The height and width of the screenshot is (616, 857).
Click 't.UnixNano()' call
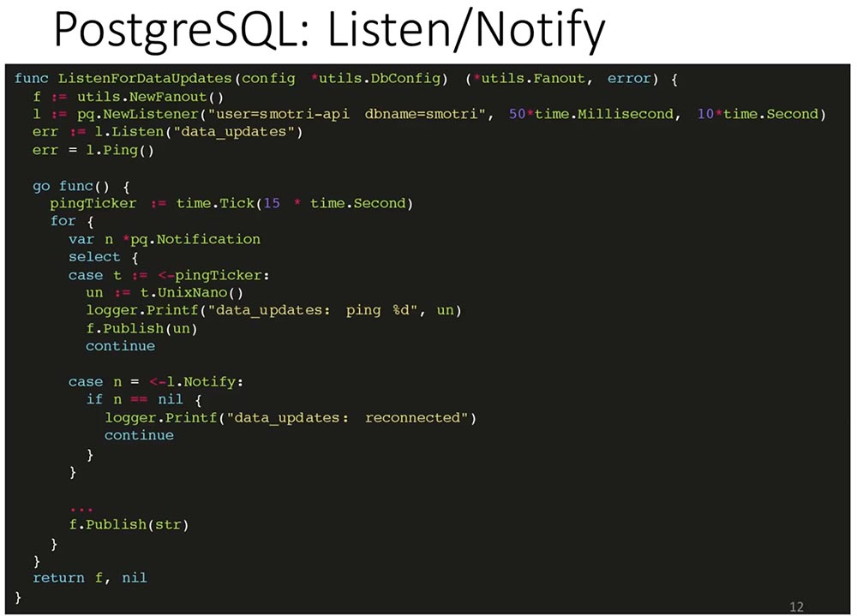coord(191,292)
